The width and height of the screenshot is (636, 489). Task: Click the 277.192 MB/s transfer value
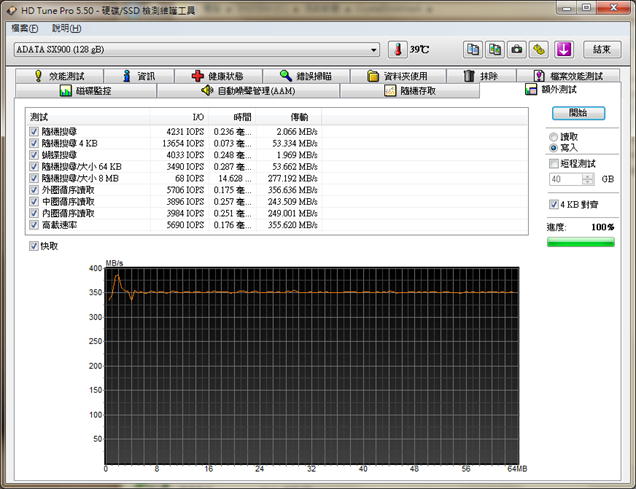point(292,178)
